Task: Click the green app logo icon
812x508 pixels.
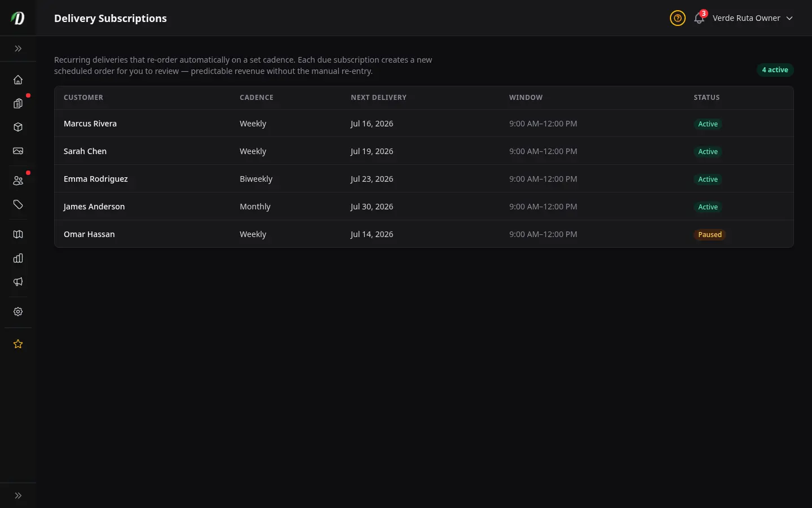Action: [18, 18]
